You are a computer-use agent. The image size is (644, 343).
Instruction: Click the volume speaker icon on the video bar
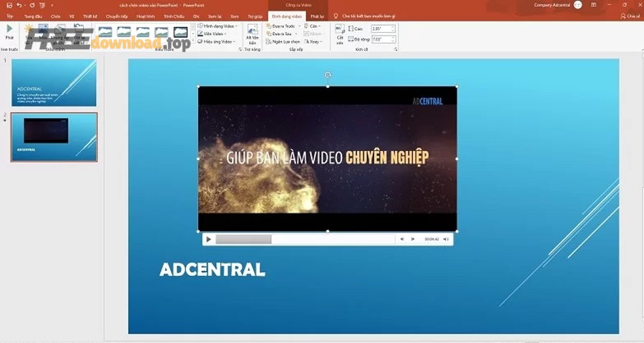446,239
